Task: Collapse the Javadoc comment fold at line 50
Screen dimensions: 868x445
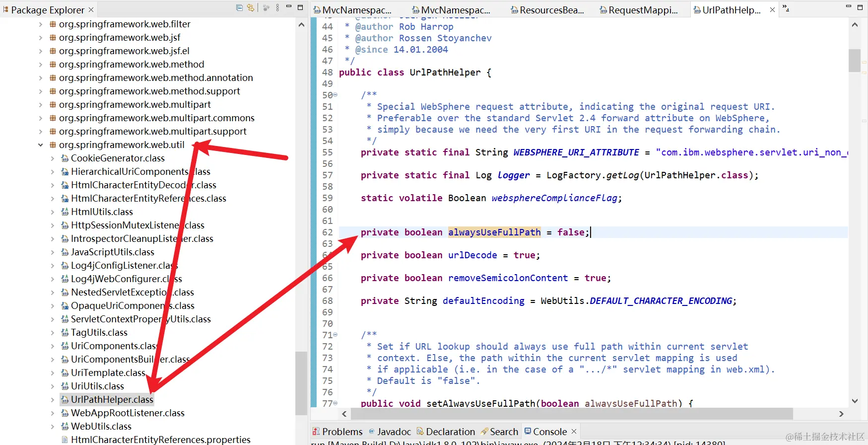Action: click(x=335, y=95)
